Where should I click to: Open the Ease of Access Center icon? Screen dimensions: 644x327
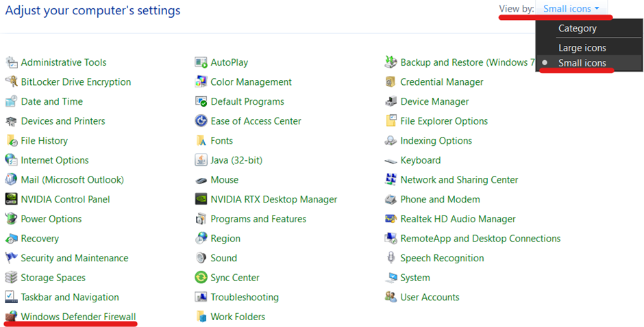(201, 121)
